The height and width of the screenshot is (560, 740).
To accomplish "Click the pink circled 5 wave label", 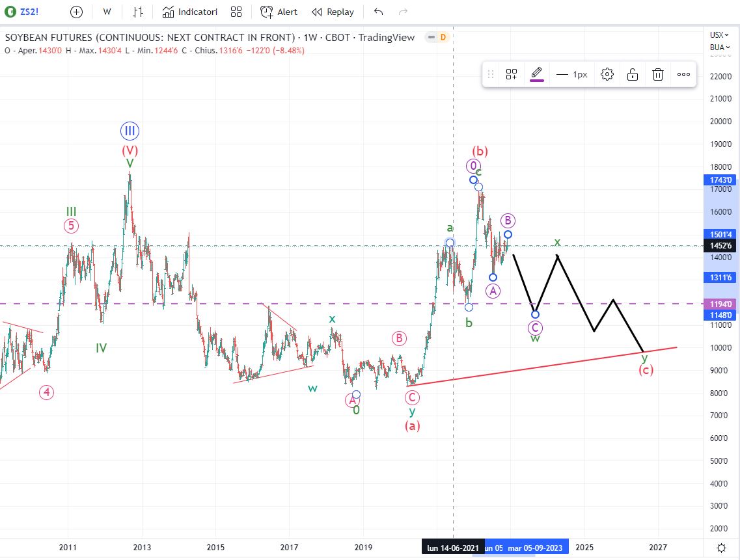I will pos(71,226).
